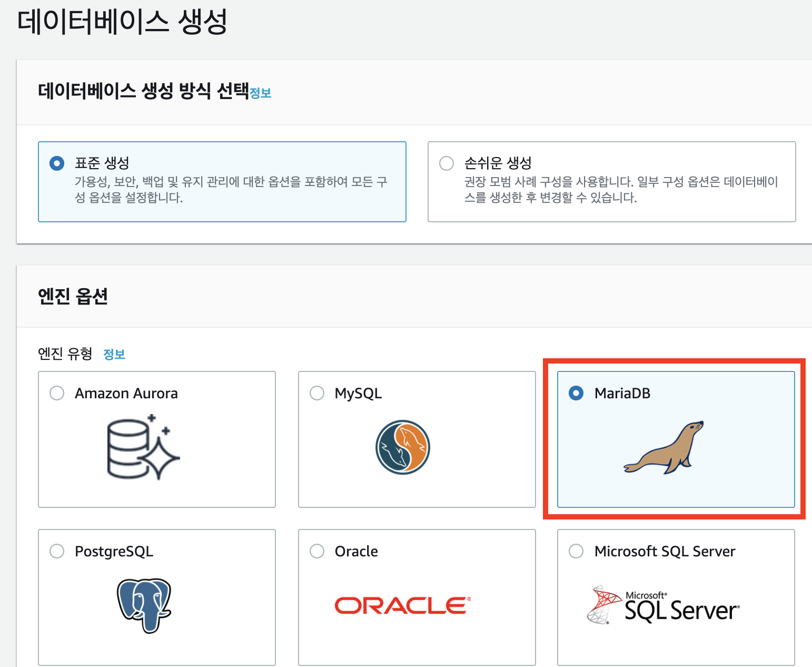Click the Oracle label text

click(x=357, y=552)
